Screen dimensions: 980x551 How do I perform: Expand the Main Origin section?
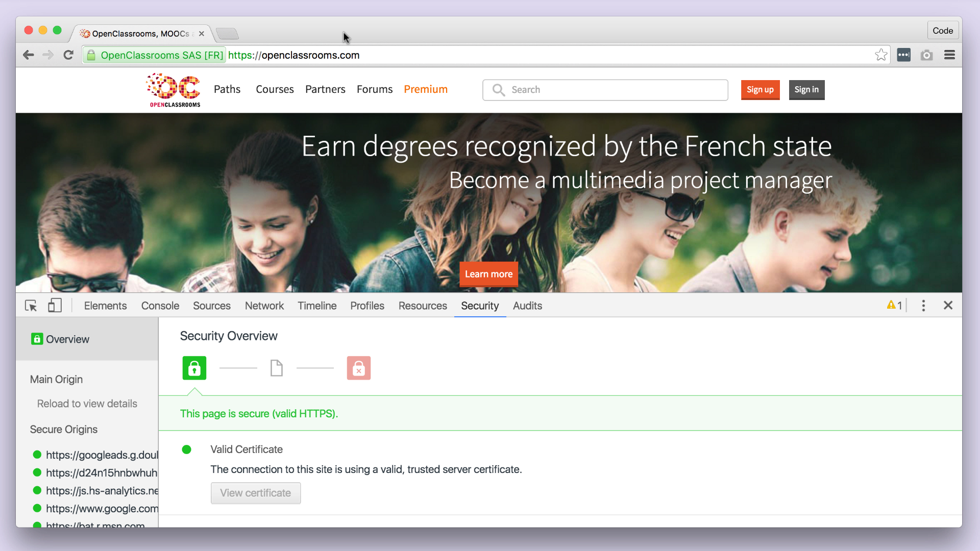point(56,379)
